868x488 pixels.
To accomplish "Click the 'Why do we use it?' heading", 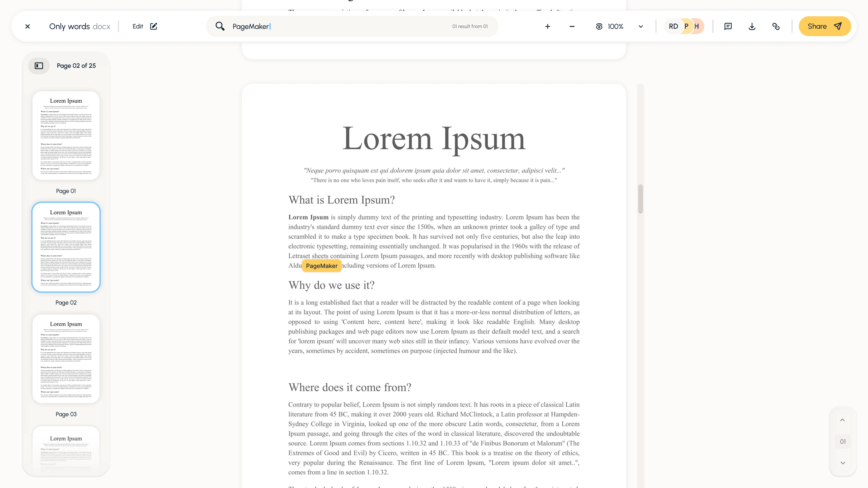I will click(331, 285).
